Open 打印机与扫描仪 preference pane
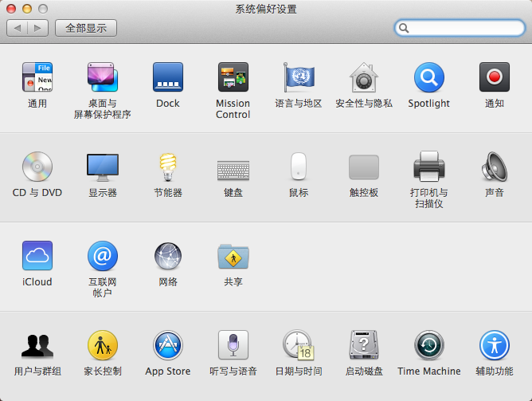 428,167
